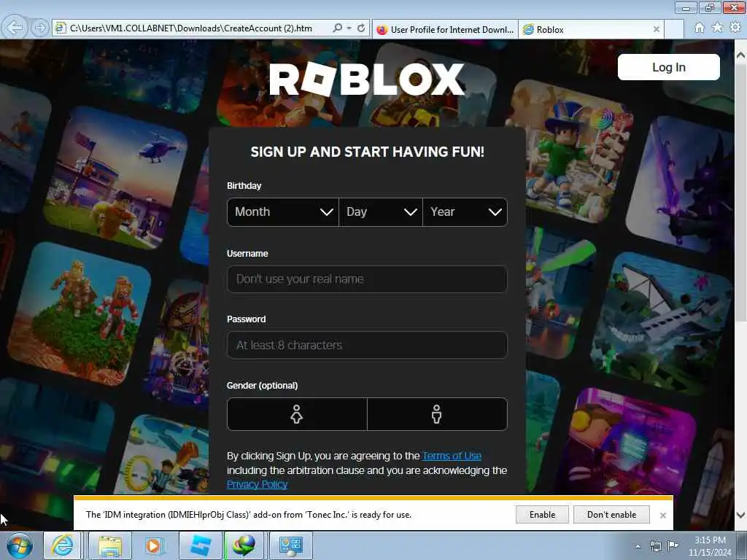
Task: Refresh the page with the reload icon
Action: [x=361, y=28]
